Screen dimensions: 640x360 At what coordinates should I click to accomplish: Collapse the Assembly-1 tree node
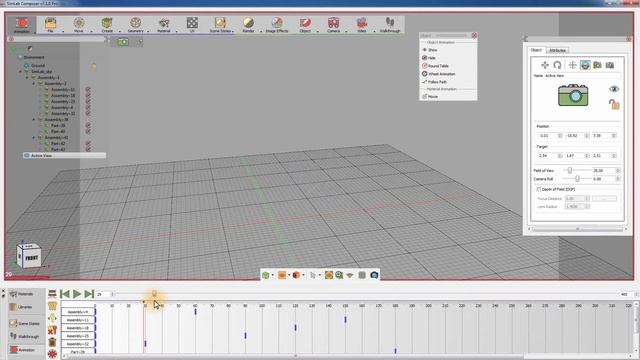pos(27,78)
